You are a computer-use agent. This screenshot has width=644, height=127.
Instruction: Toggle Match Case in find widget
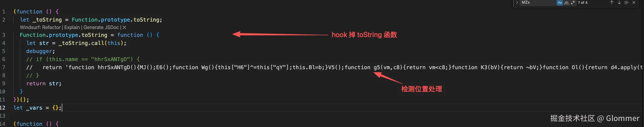[559, 2]
